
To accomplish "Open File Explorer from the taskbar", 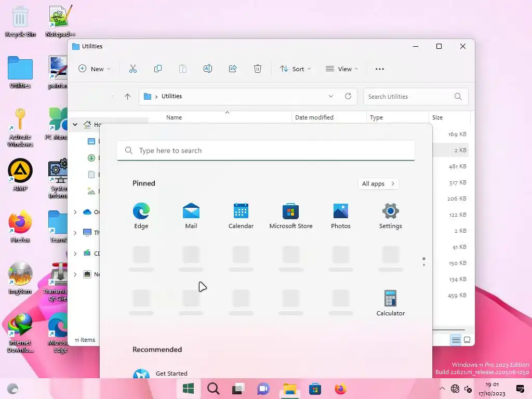I will click(290, 389).
